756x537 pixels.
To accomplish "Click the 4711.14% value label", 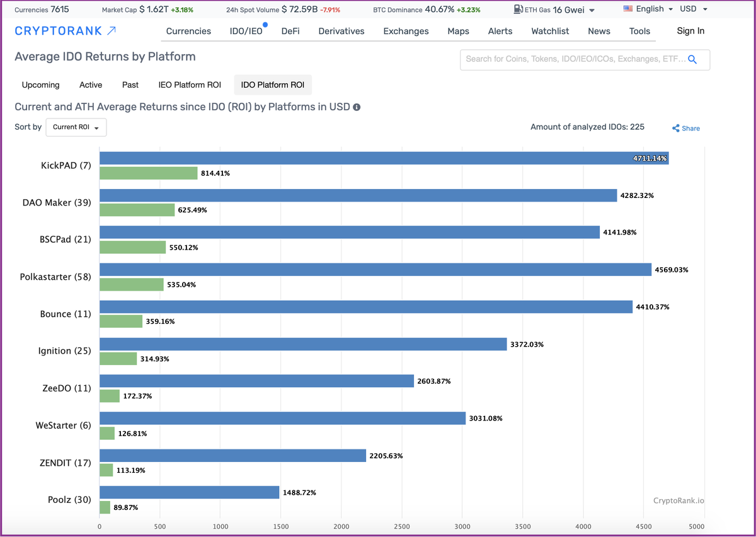I will pos(650,158).
